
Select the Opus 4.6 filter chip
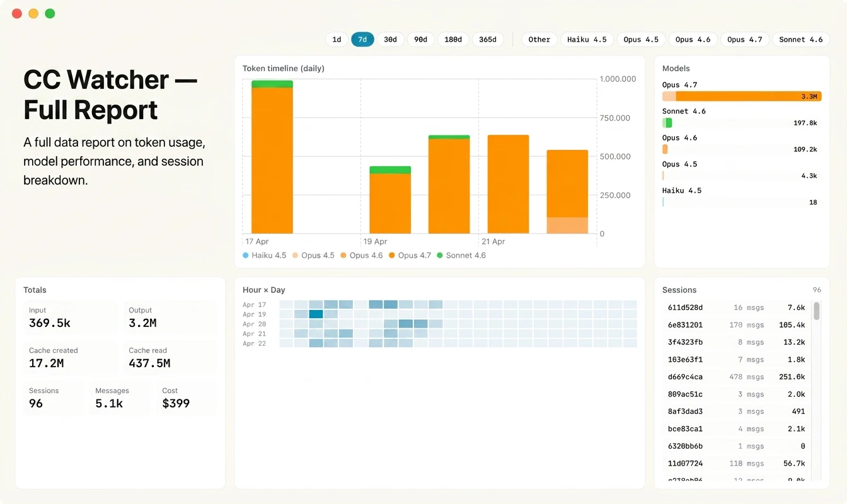click(x=693, y=39)
